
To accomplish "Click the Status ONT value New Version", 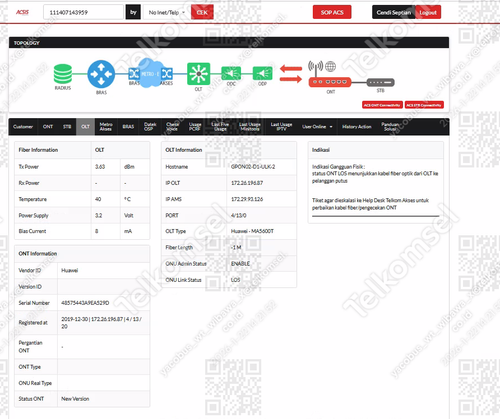I will pyautogui.click(x=75, y=399).
